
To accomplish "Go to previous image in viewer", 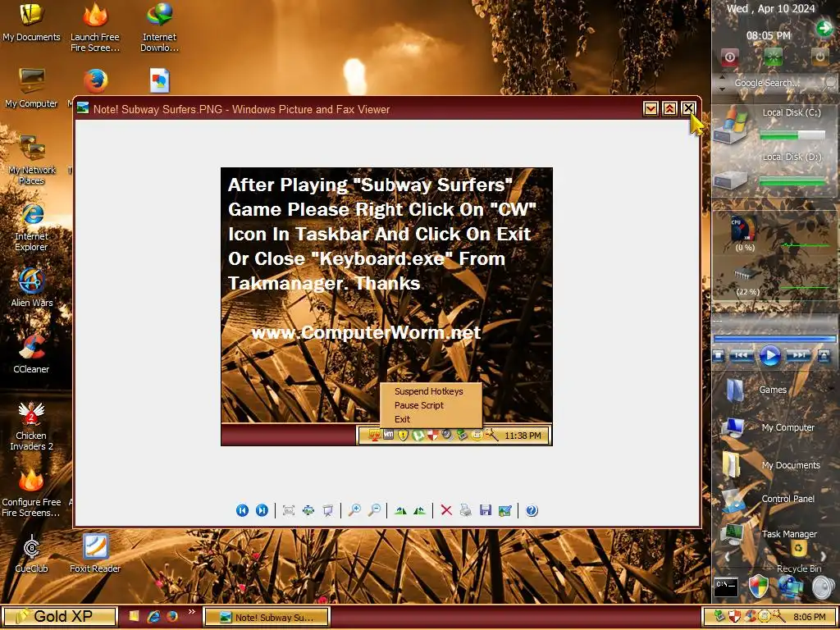I will (x=242, y=510).
